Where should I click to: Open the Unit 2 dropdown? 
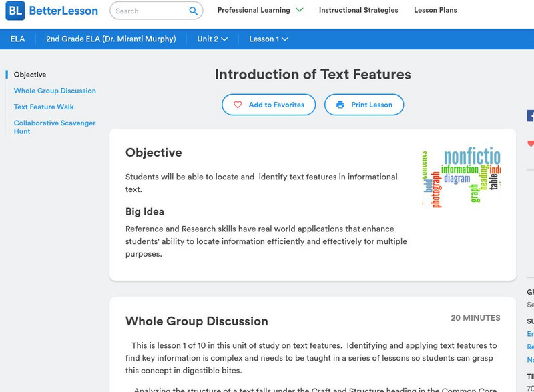212,39
